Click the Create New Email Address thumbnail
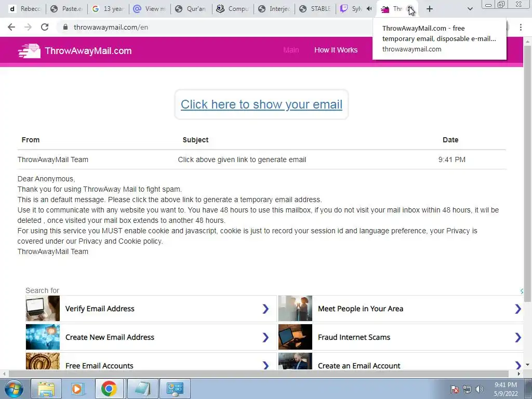The height and width of the screenshot is (399, 532). (x=43, y=337)
